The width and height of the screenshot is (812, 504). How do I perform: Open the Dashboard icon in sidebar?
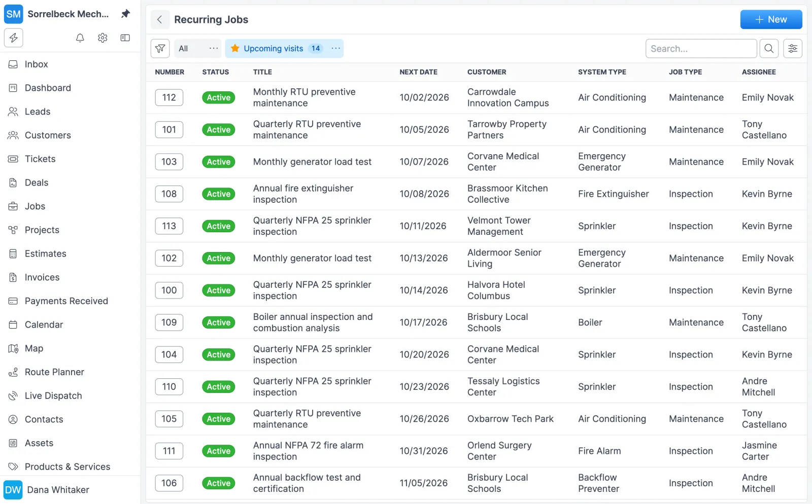tap(13, 88)
